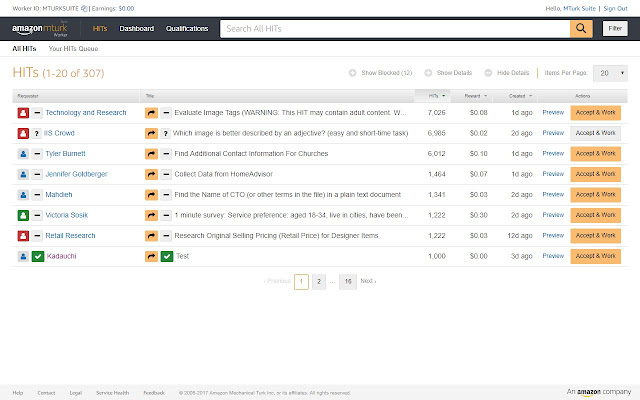Open the Help footer link
The width and height of the screenshot is (640, 400).
point(18,393)
